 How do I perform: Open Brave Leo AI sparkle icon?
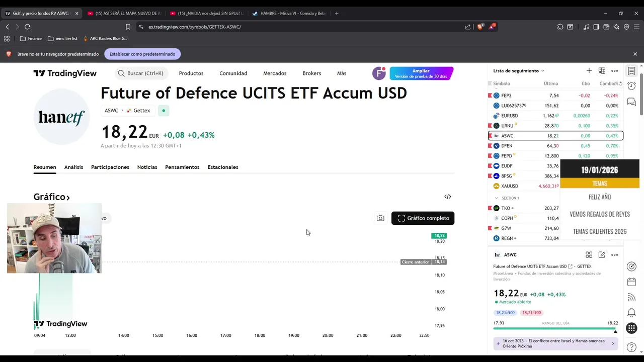point(616,27)
